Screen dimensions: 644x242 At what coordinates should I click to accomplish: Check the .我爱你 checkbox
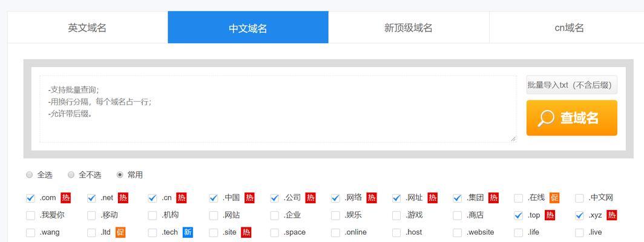[x=30, y=215]
